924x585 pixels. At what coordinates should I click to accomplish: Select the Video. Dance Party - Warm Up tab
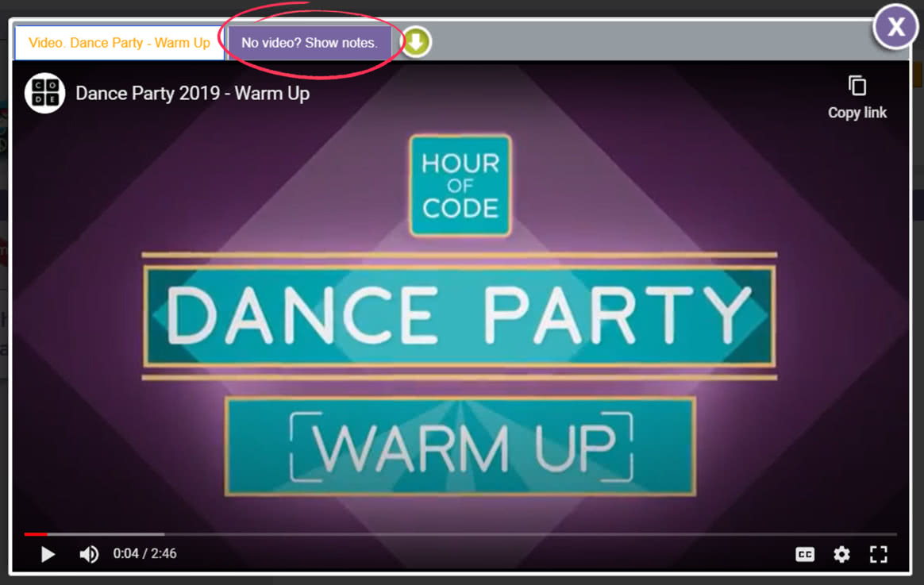[119, 43]
